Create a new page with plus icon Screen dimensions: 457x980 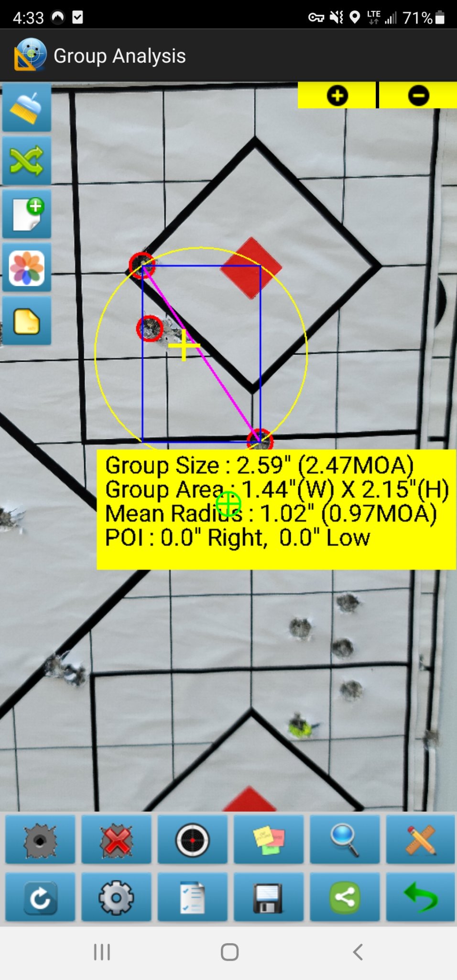(x=27, y=214)
